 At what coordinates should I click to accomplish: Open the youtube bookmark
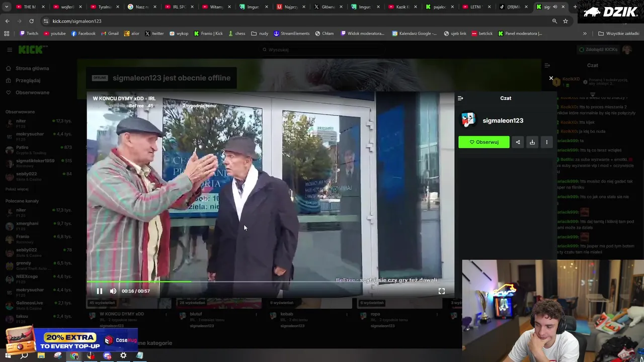click(55, 34)
